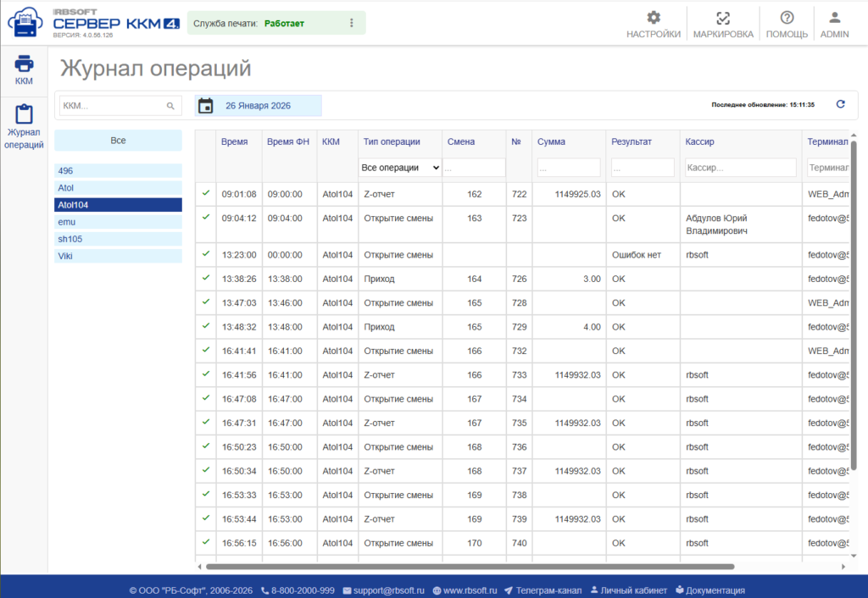Image resolution: width=868 pixels, height=598 pixels.
Task: Click the ККМ printer icon in sidebar
Action: click(x=24, y=64)
